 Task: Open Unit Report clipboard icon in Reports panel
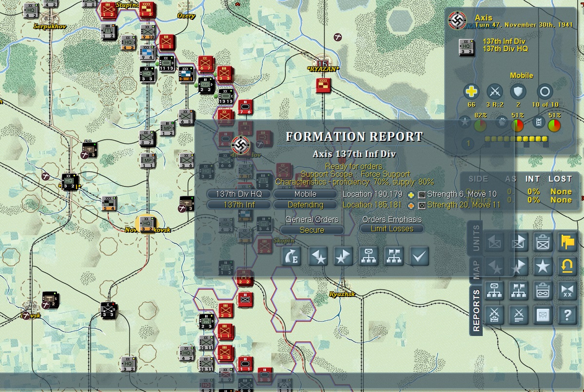tap(543, 243)
